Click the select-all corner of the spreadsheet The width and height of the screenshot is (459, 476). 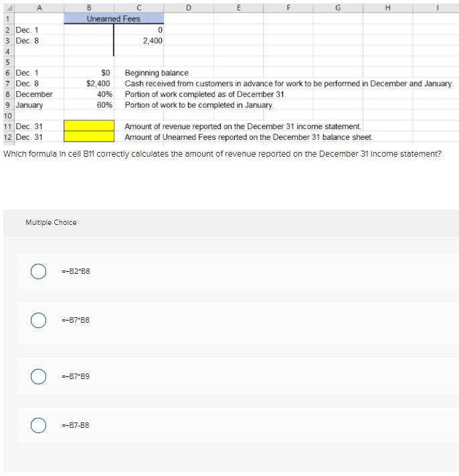point(9,7)
